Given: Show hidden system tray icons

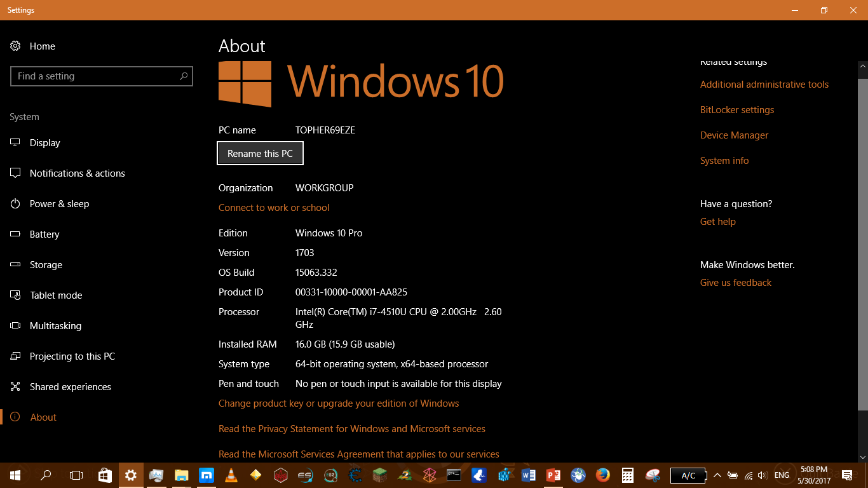Looking at the screenshot, I should coord(717,475).
